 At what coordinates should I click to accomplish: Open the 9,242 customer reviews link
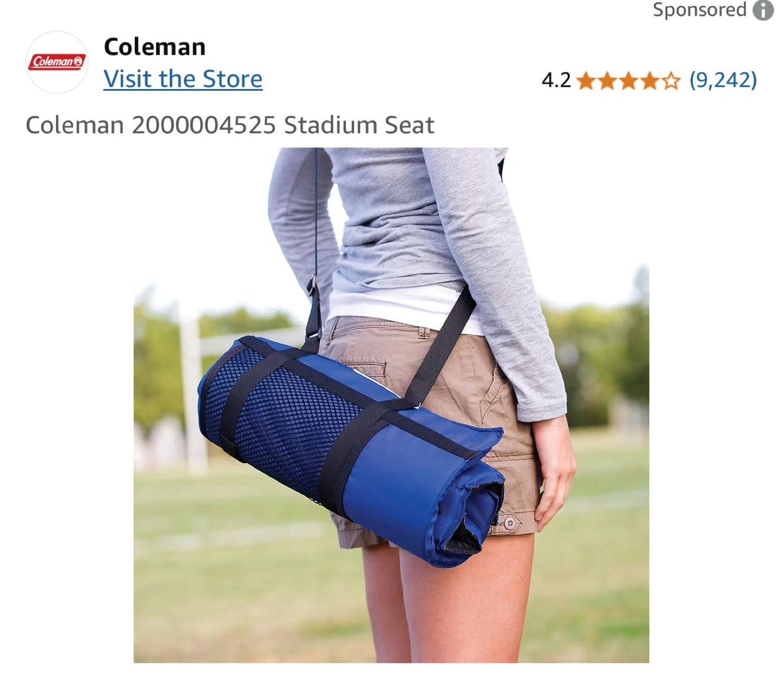click(x=723, y=80)
